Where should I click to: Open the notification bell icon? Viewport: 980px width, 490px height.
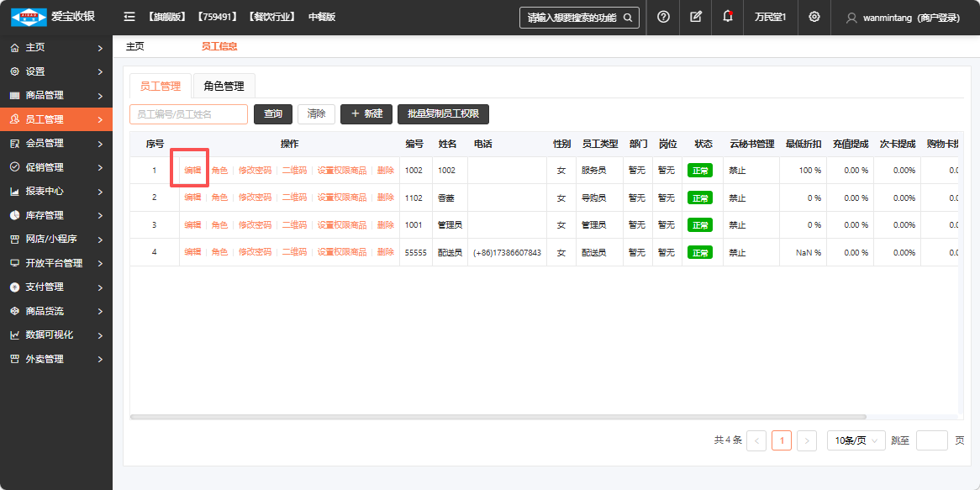[x=727, y=17]
